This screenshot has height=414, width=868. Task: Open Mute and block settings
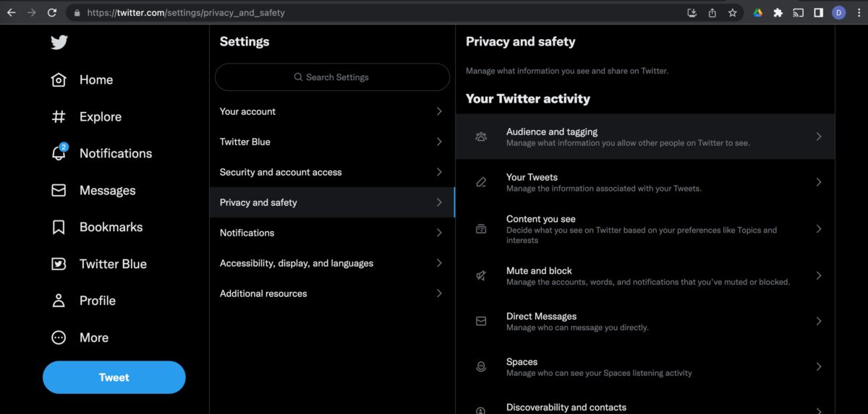coord(645,276)
